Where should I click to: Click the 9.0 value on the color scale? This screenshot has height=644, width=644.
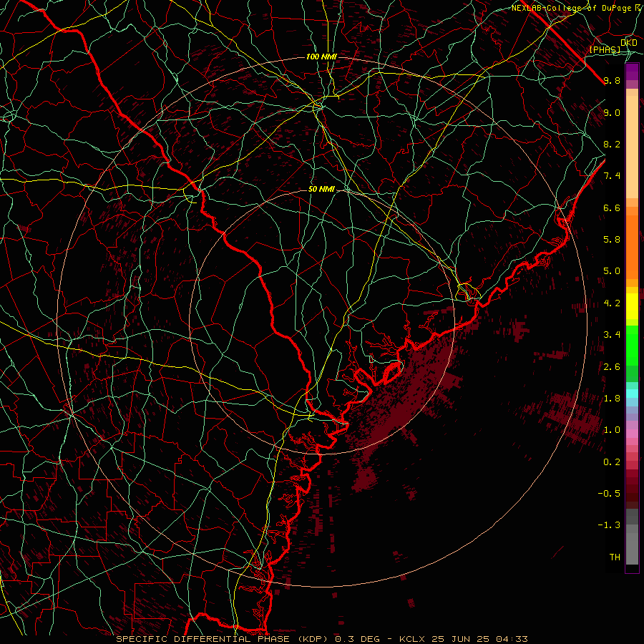[612, 112]
